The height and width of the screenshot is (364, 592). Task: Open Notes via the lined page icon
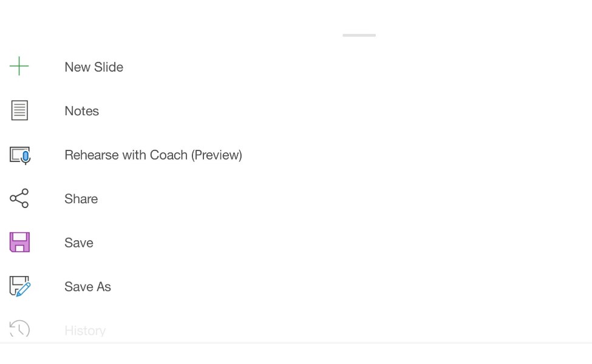[19, 110]
